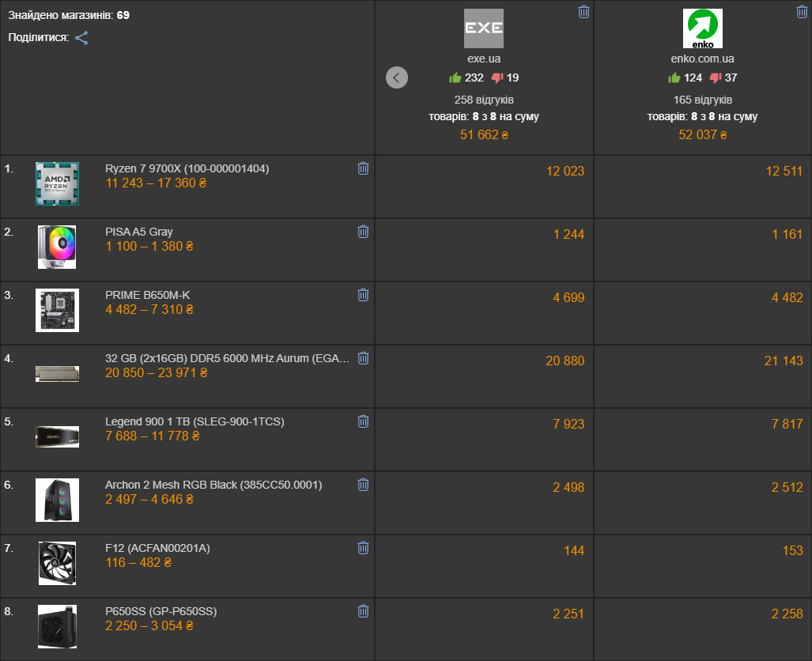Click enko price 12 511 for Ryzen
The width and height of the screenshot is (812, 661).
784,171
